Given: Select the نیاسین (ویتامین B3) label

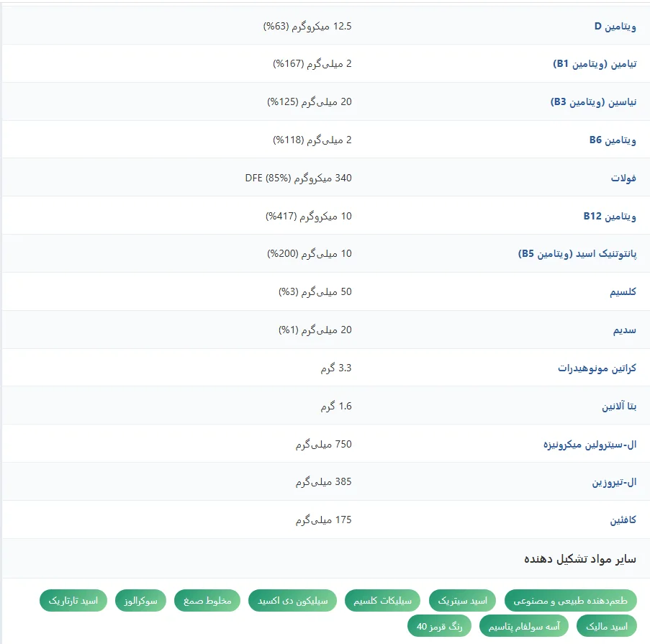Looking at the screenshot, I should coord(593,102).
